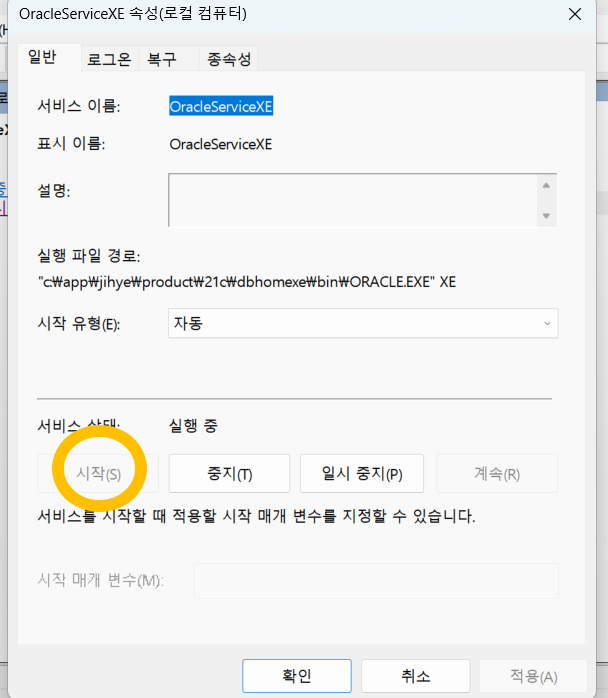Screen dimensions: 608x698
Task: Click the 표시 이름 value OracleServiceXE
Action: (221, 144)
